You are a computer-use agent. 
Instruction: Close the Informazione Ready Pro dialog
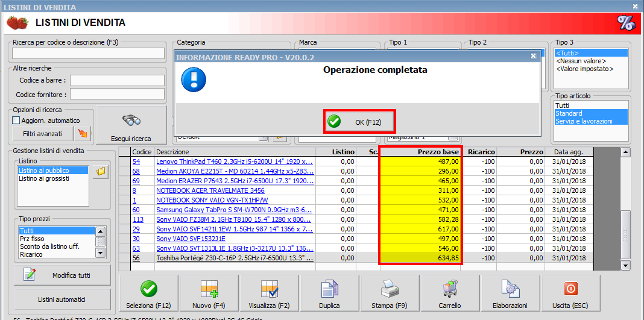click(533, 56)
